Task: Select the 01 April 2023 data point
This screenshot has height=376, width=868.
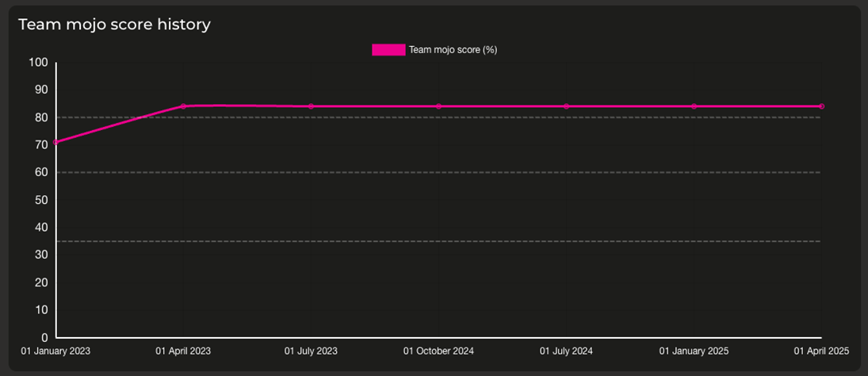Action: (x=183, y=106)
